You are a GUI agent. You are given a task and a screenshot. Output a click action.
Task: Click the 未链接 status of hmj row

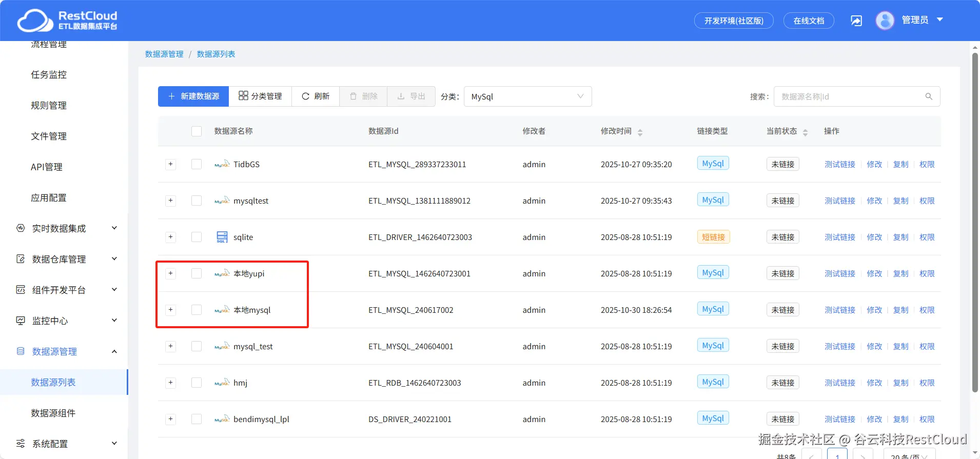pyautogui.click(x=782, y=383)
